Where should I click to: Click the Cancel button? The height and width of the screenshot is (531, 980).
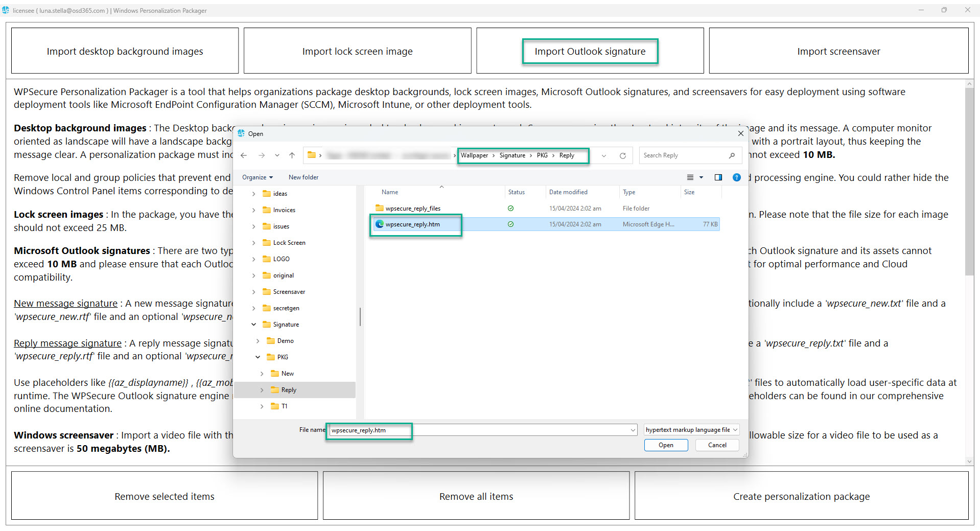click(716, 445)
